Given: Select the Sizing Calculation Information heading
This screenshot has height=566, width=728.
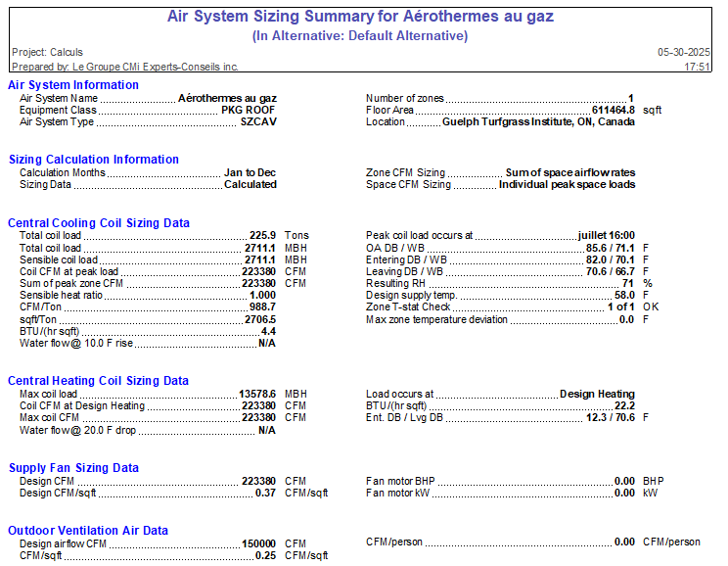Looking at the screenshot, I should pos(94,160).
